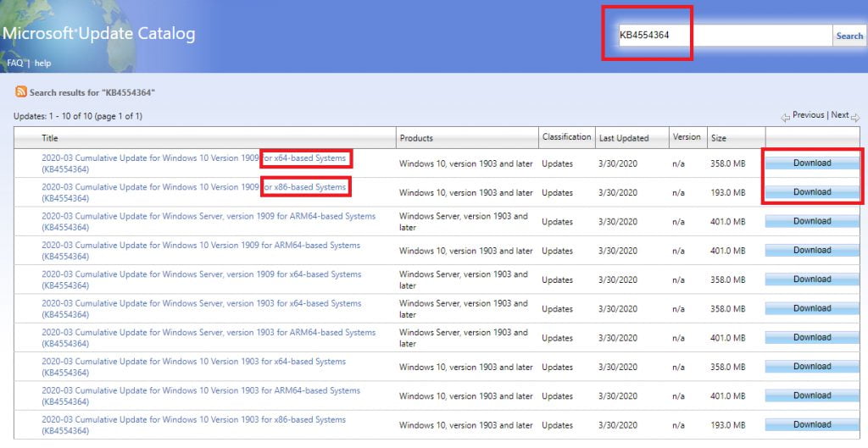Click the Previous page arrow icon

(x=785, y=117)
